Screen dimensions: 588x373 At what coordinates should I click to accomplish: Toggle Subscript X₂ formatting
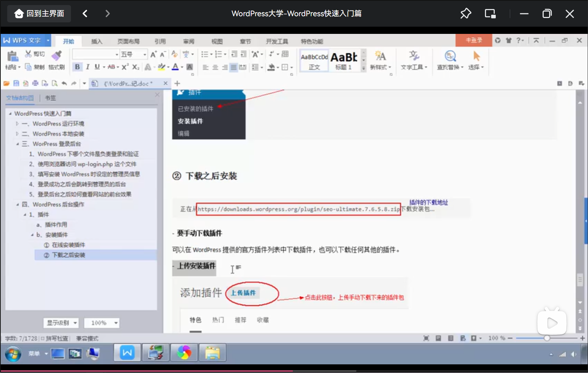[135, 67]
